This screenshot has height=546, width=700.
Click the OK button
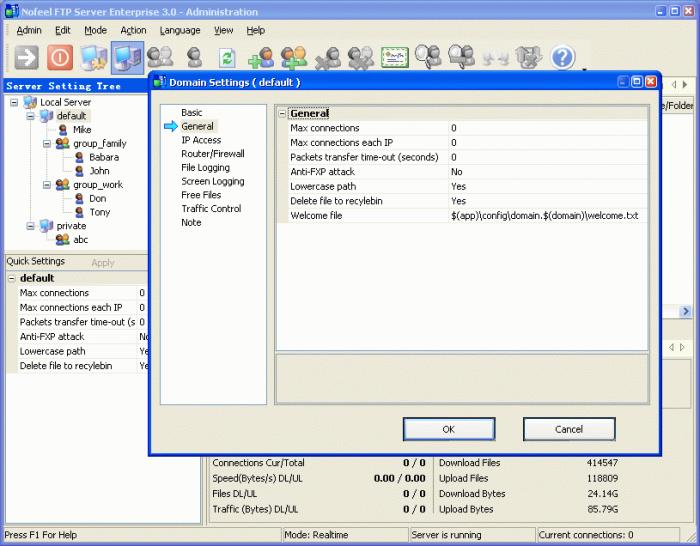click(449, 429)
